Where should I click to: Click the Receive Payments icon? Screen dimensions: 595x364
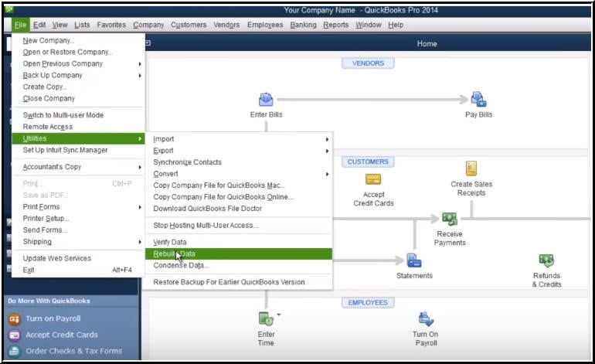[x=450, y=219]
